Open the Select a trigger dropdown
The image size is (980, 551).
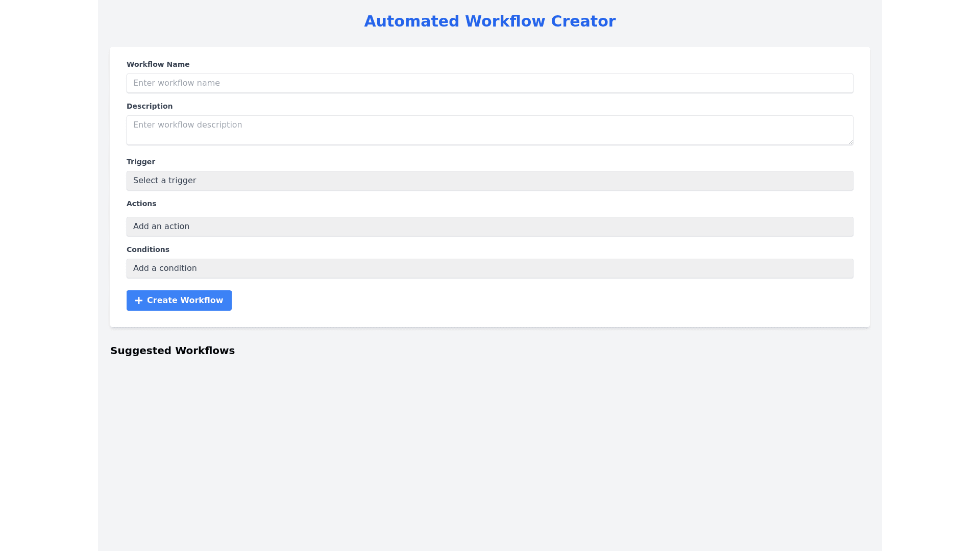coord(489,181)
